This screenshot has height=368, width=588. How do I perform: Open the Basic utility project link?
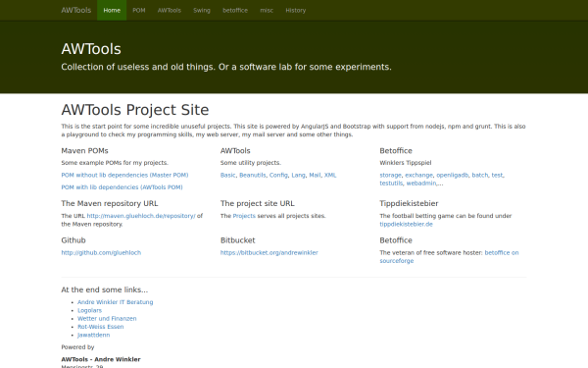[228, 175]
